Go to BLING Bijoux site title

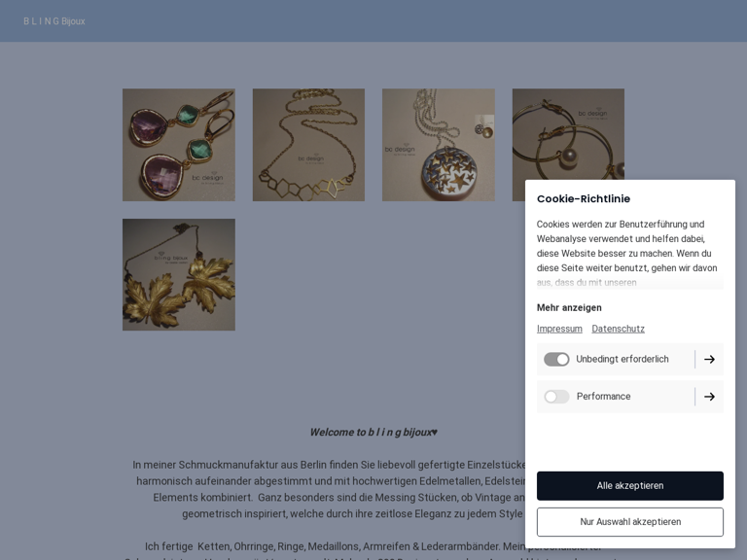54,21
